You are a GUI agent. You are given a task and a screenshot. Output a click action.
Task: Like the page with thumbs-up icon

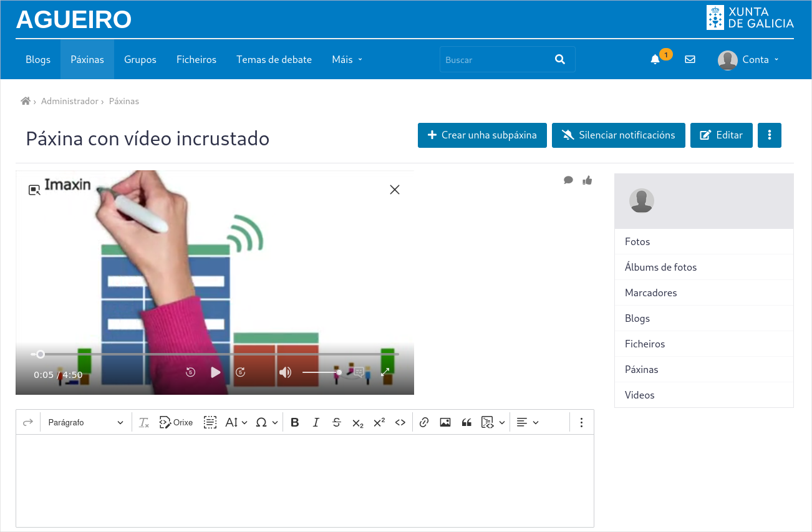587,180
